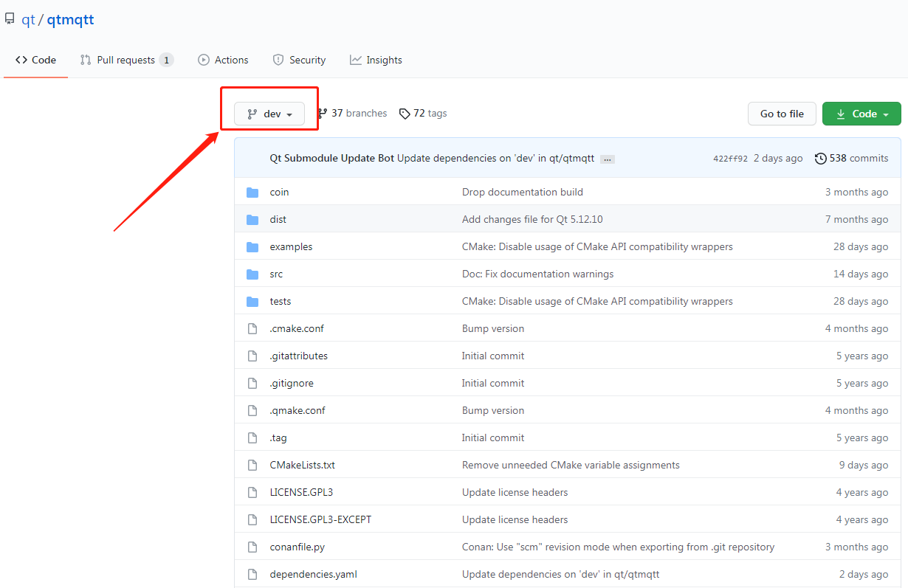Image resolution: width=908 pixels, height=588 pixels.
Task: Click the LICENSE.GPL3-EXCEPT file icon
Action: click(252, 520)
